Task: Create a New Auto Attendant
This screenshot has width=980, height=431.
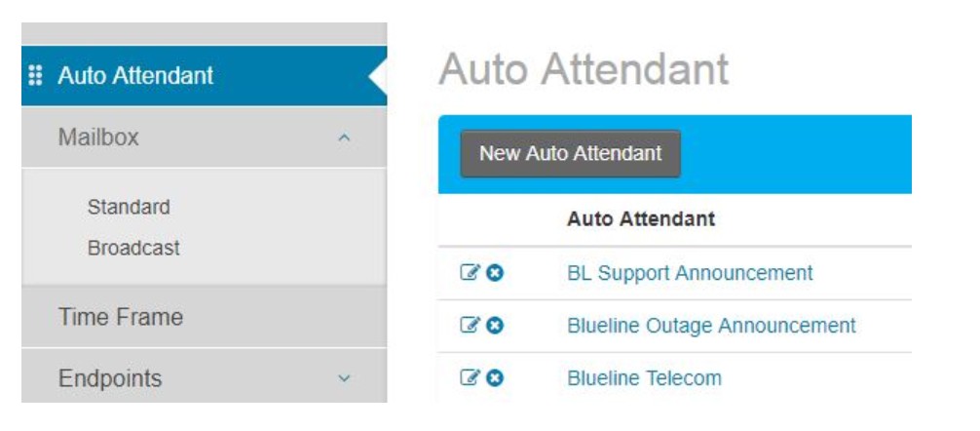Action: (571, 154)
